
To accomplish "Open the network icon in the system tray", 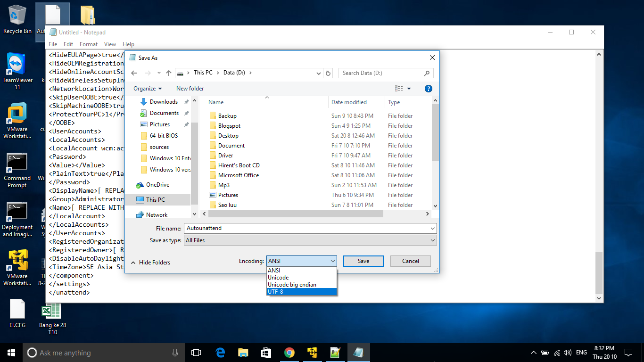I will coord(557,353).
